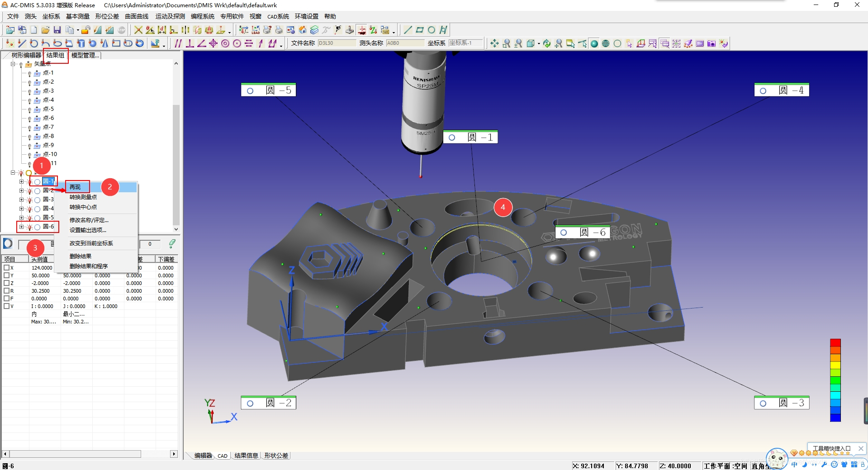
Task: Select the measure point tool
Action: 10,43
